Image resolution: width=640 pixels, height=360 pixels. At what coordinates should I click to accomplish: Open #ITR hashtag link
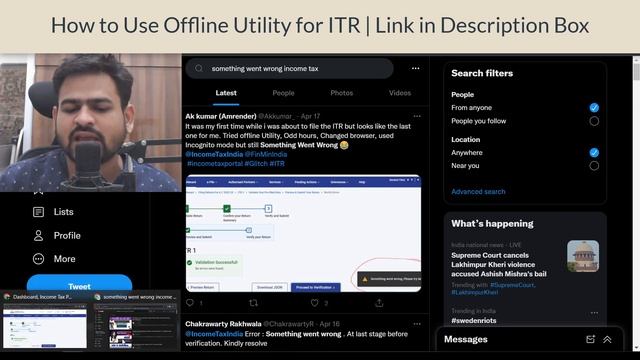pos(277,164)
